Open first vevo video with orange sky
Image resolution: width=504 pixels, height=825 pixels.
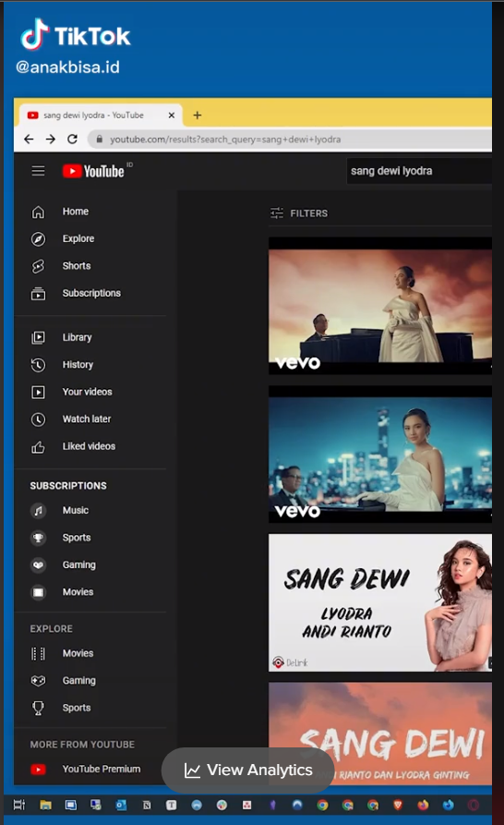[380, 306]
